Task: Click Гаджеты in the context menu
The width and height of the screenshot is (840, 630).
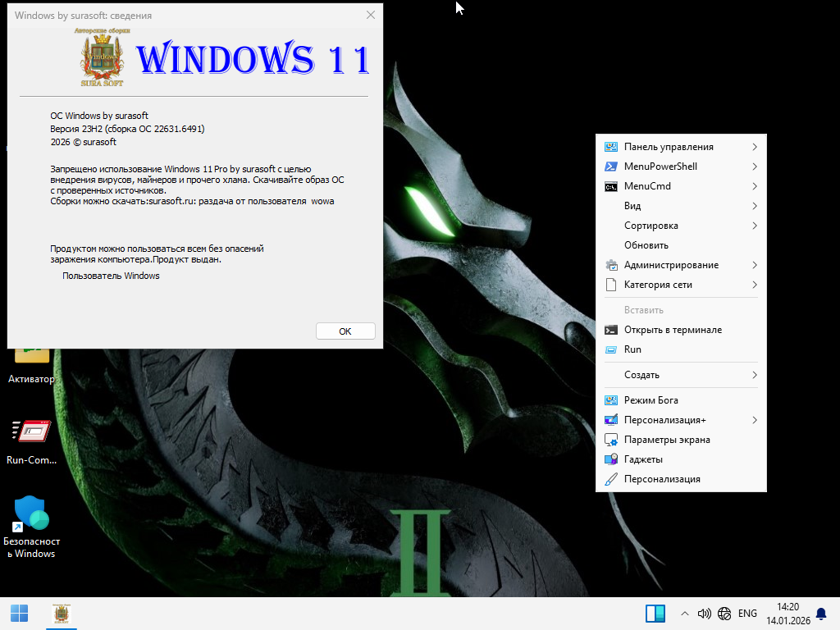Action: click(643, 459)
